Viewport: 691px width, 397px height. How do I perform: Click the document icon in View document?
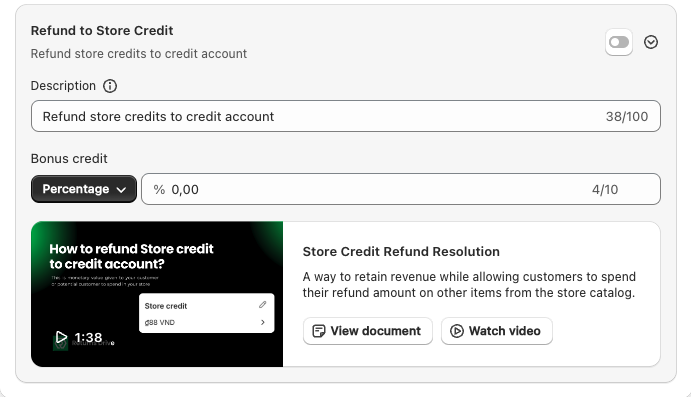[x=319, y=331]
